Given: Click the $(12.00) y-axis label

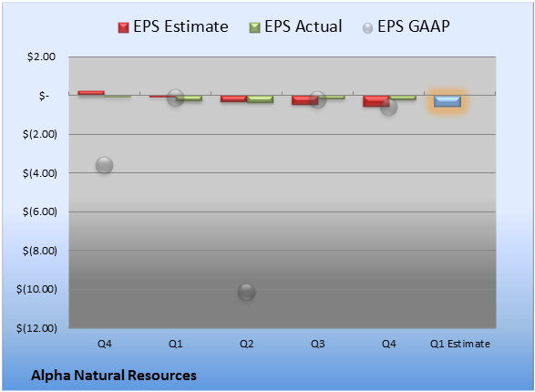Looking at the screenshot, I should [x=36, y=328].
